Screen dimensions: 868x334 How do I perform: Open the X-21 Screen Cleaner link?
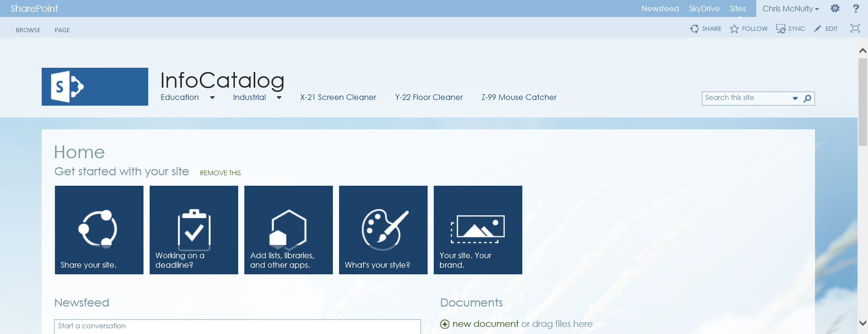(x=338, y=97)
